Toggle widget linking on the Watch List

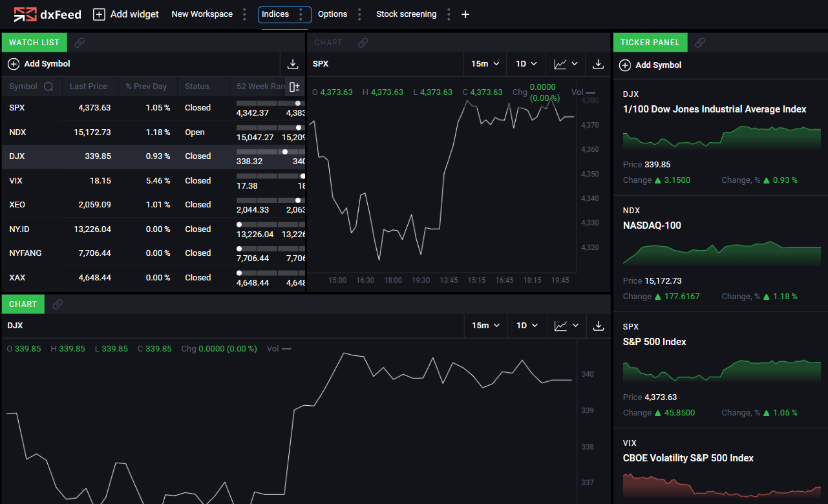(80, 42)
